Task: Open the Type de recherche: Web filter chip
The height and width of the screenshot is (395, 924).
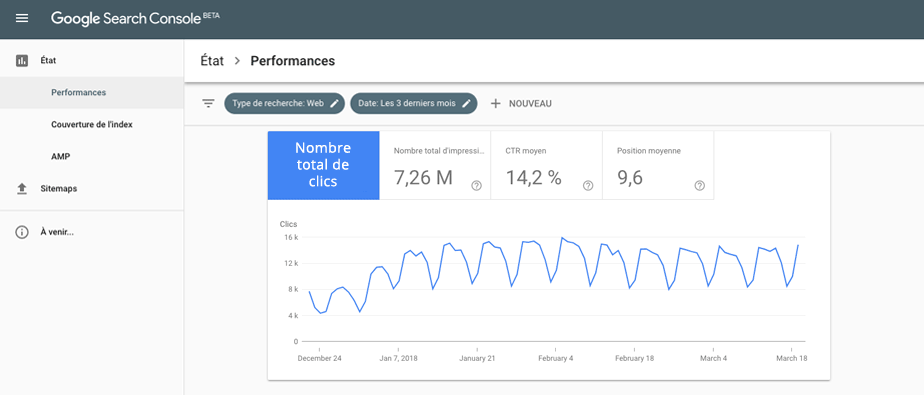Action: point(285,103)
